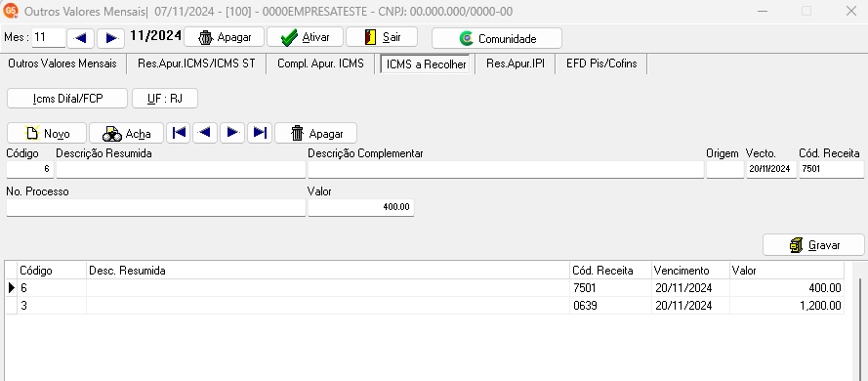868x381 pixels.
Task: Jump to first record navigation icon
Action: tap(179, 133)
